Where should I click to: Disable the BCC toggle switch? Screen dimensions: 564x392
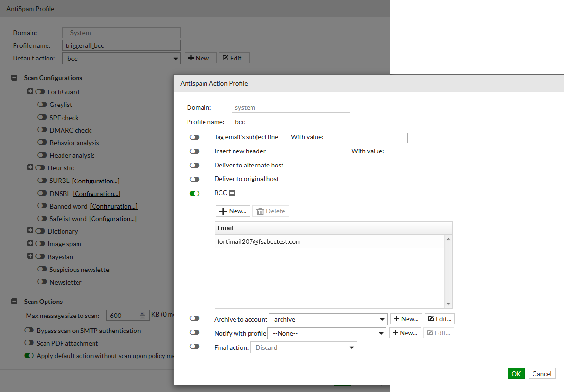tap(195, 193)
